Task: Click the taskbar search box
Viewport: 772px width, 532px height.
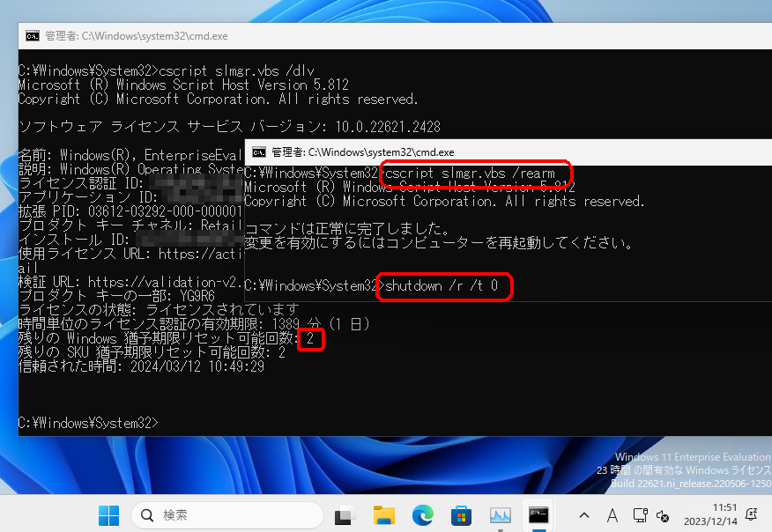Action: click(x=225, y=515)
